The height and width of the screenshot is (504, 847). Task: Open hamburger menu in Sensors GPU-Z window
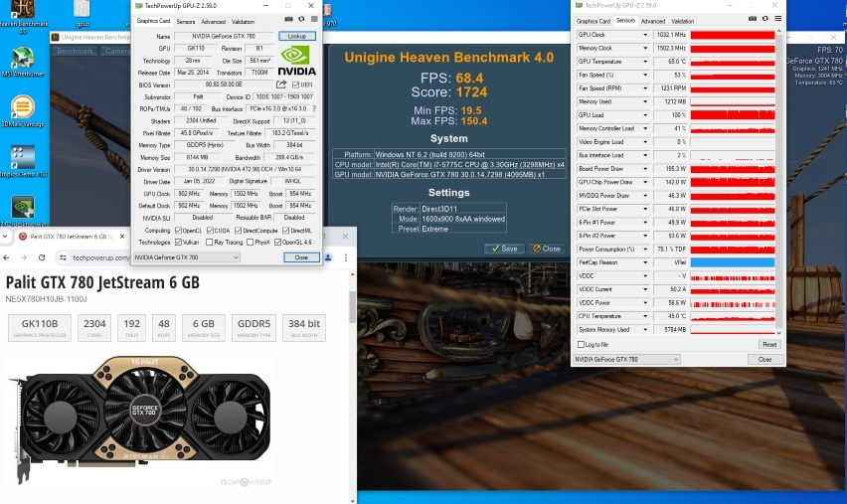point(778,18)
